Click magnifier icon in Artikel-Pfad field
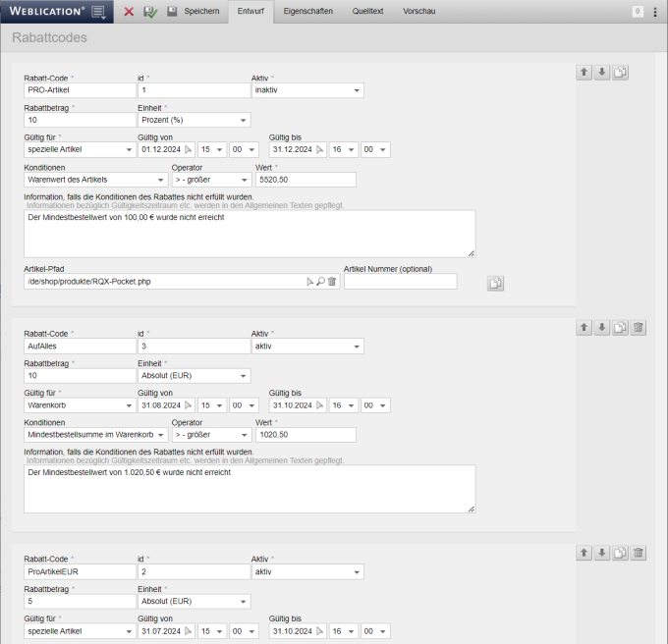This screenshot has height=644, width=668. click(x=320, y=282)
